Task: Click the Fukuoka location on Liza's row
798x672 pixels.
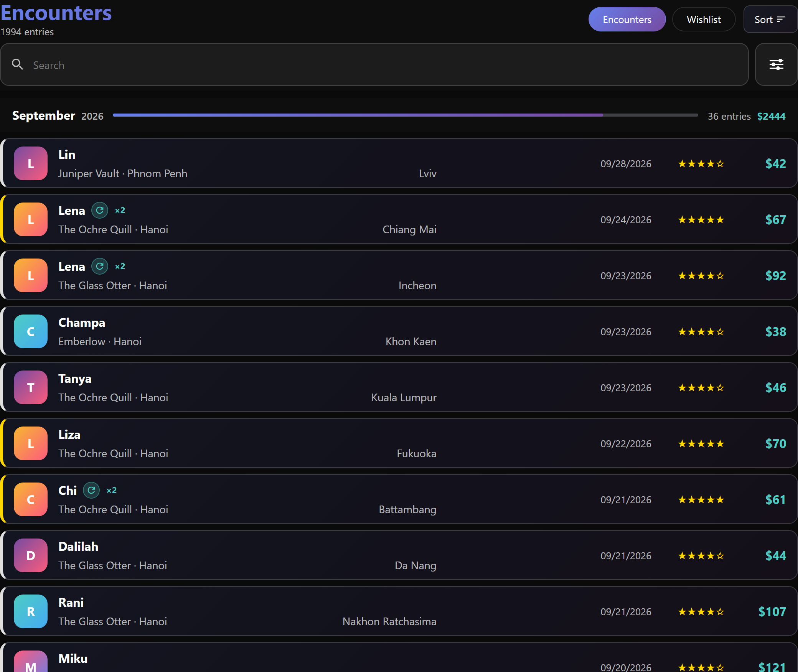Action: click(x=416, y=453)
